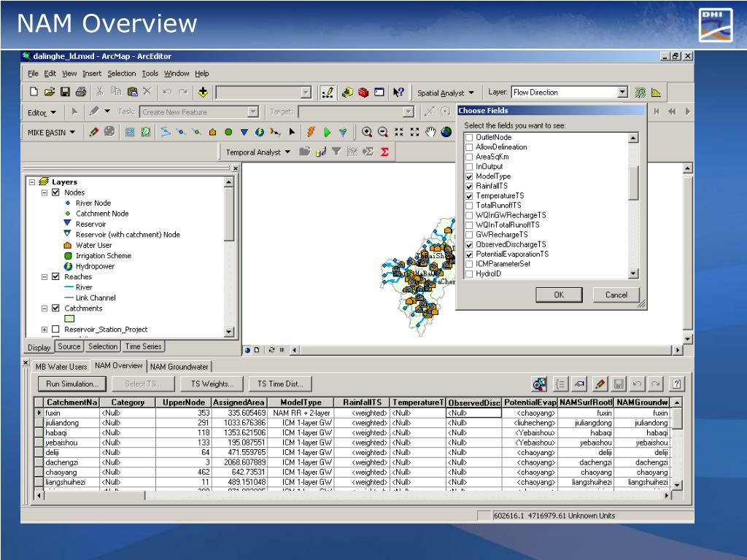
Task: Click the Run Simulation button
Action: (x=72, y=384)
